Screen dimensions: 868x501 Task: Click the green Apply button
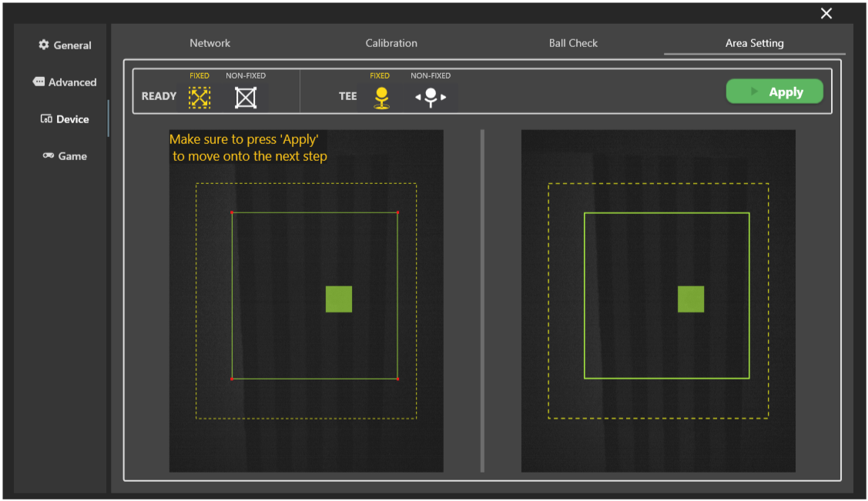click(775, 92)
